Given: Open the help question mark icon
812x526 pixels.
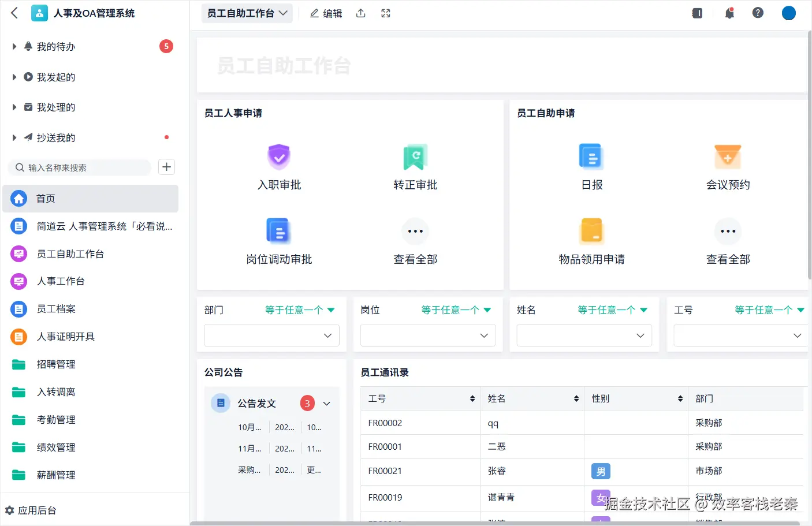Looking at the screenshot, I should tap(758, 13).
